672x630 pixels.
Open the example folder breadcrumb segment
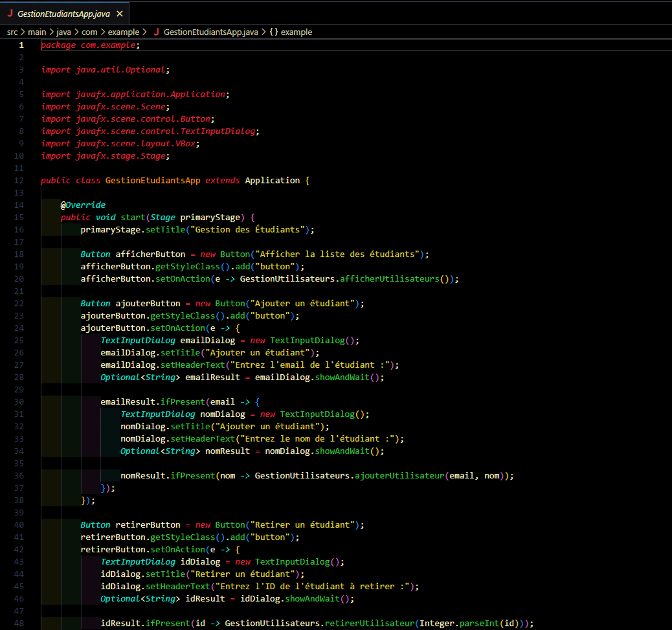tap(123, 32)
